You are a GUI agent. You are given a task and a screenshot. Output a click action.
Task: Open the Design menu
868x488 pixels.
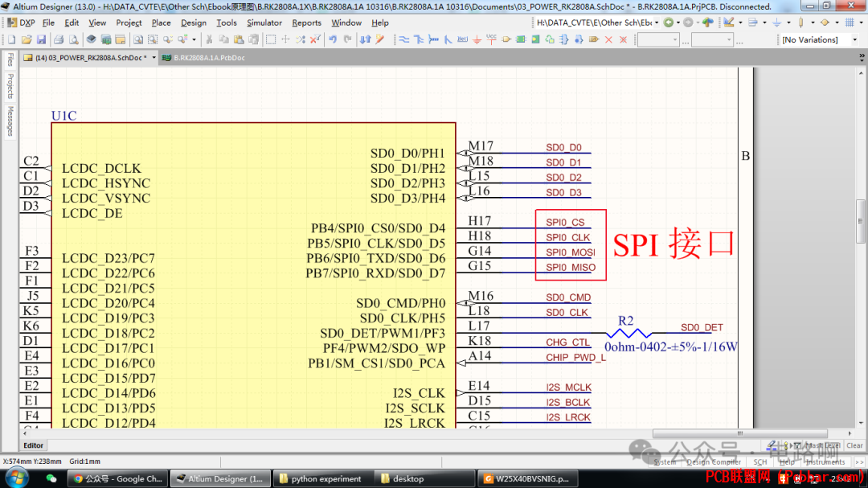pos(193,23)
